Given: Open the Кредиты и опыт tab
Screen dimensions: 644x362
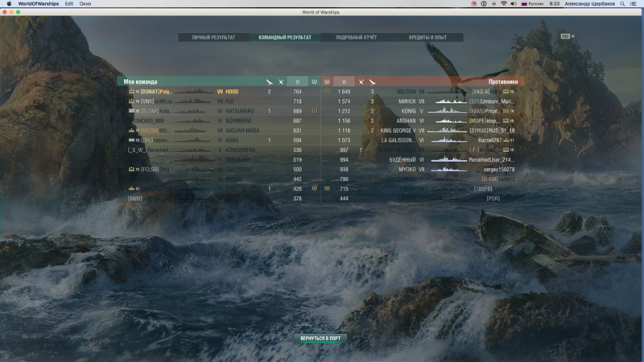Looking at the screenshot, I should pyautogui.click(x=427, y=37).
